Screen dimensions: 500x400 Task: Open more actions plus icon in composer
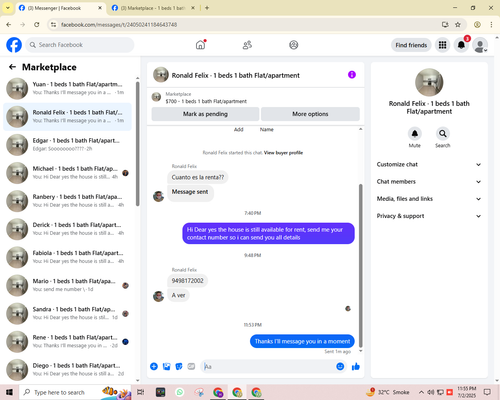pos(154,367)
